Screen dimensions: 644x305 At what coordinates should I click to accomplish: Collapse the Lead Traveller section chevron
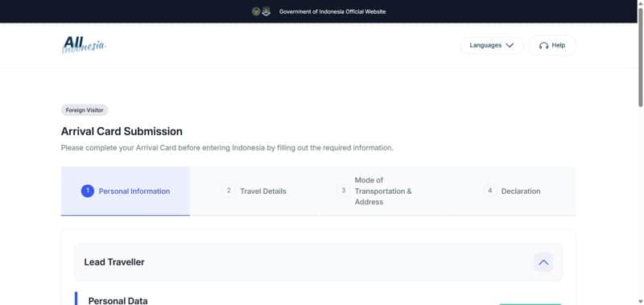tap(543, 262)
